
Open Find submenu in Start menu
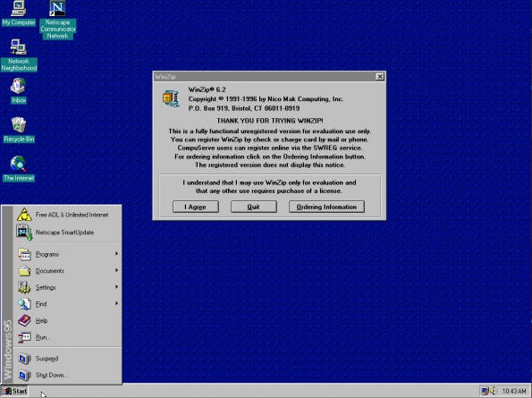point(67,304)
